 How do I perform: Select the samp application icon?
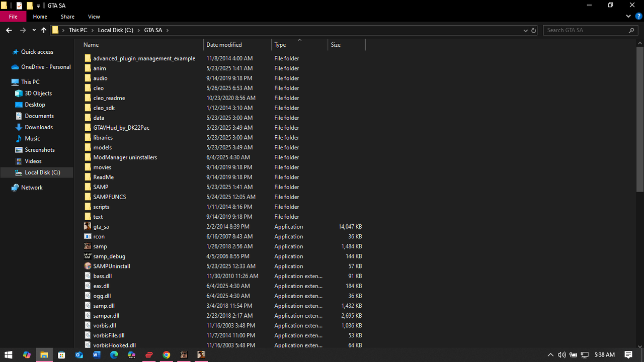click(x=88, y=246)
